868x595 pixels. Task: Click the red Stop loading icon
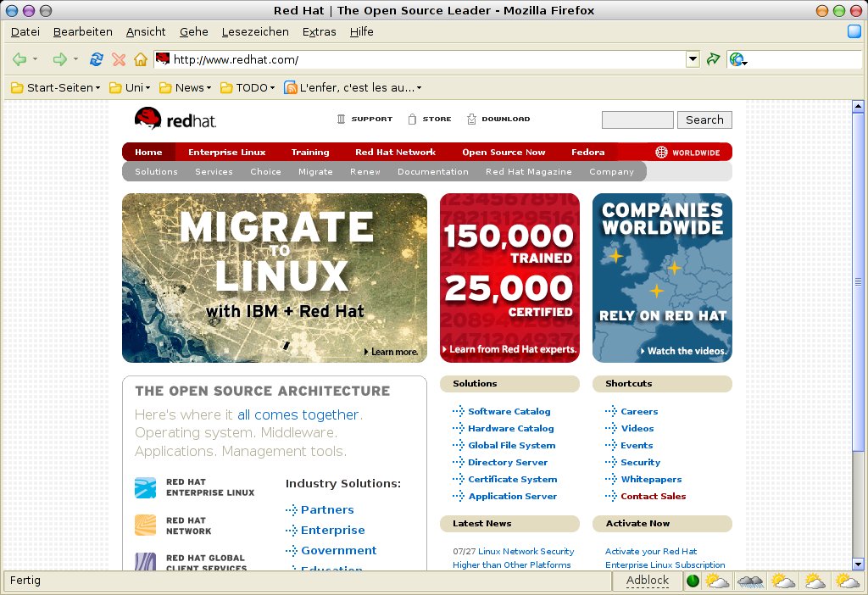click(119, 59)
